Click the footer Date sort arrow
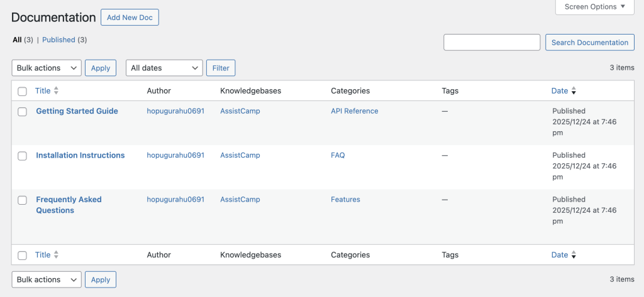 [x=574, y=256]
